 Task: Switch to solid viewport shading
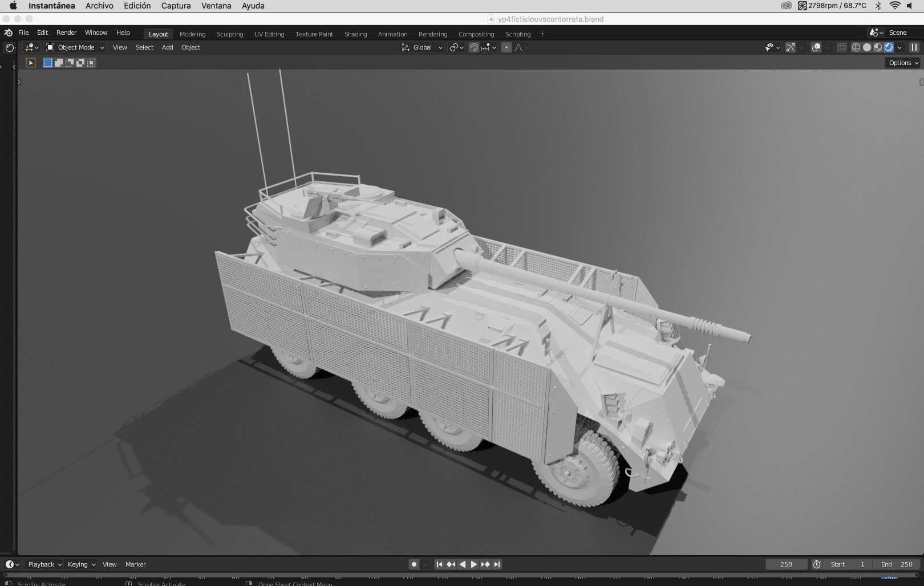click(867, 47)
